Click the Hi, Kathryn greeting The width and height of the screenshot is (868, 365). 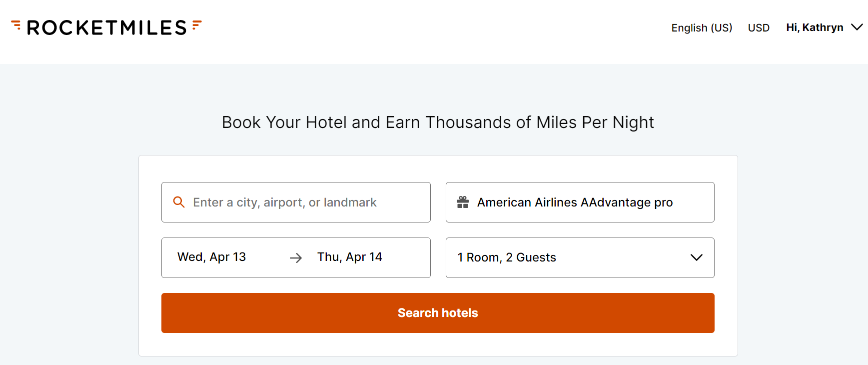tap(814, 27)
